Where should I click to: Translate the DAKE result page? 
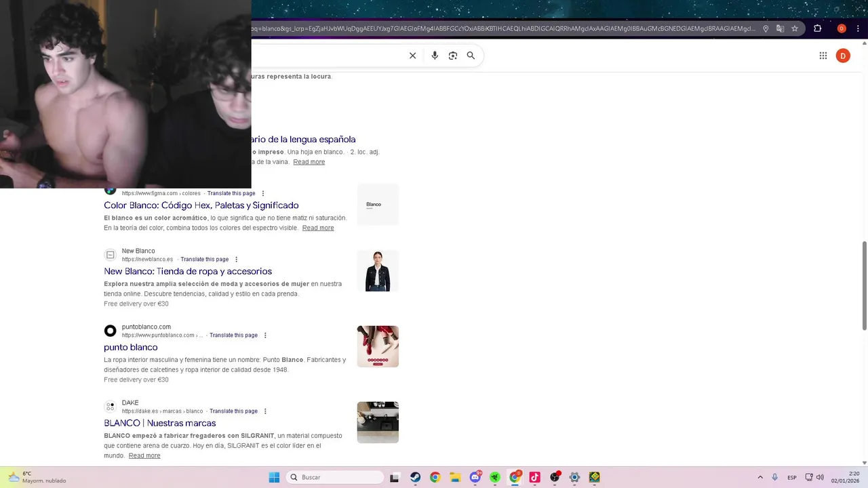click(x=234, y=411)
